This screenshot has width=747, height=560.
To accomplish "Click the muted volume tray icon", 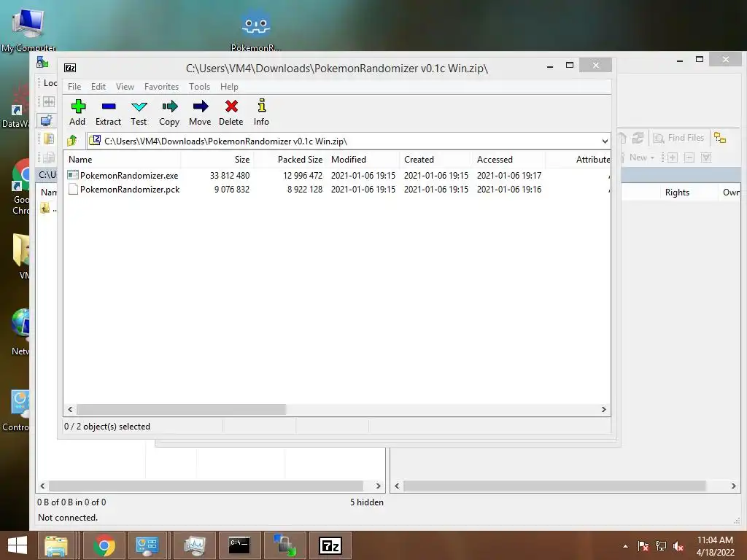I will click(x=678, y=546).
